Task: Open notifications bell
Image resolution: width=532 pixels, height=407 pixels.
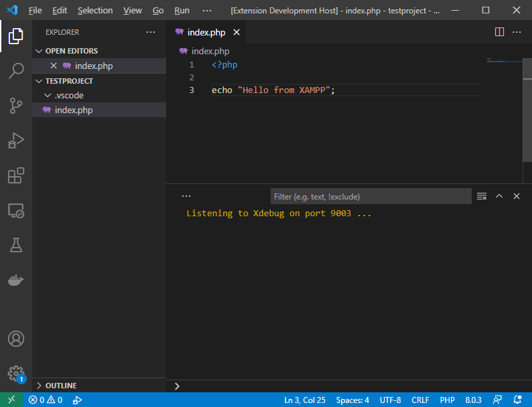Action: coord(517,400)
